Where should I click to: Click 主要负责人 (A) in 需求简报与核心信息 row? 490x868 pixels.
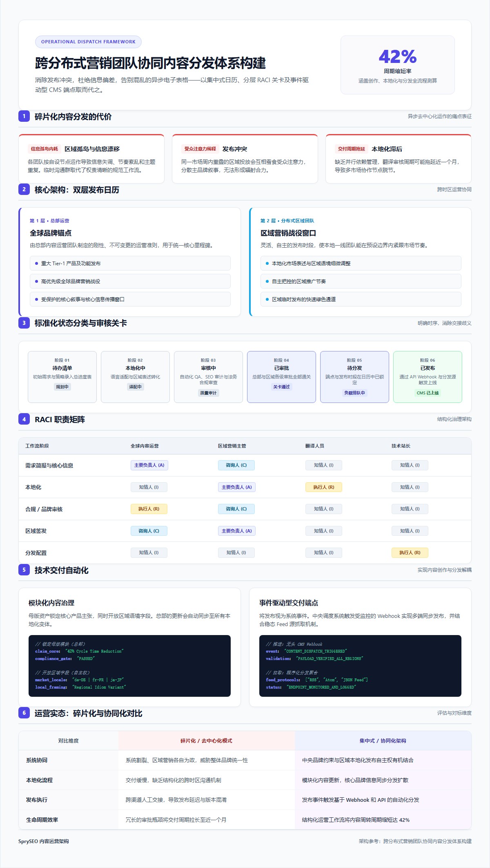click(149, 465)
